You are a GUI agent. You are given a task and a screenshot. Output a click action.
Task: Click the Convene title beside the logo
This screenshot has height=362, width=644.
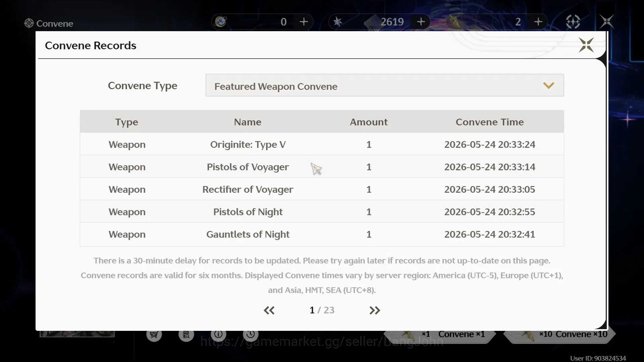point(55,23)
